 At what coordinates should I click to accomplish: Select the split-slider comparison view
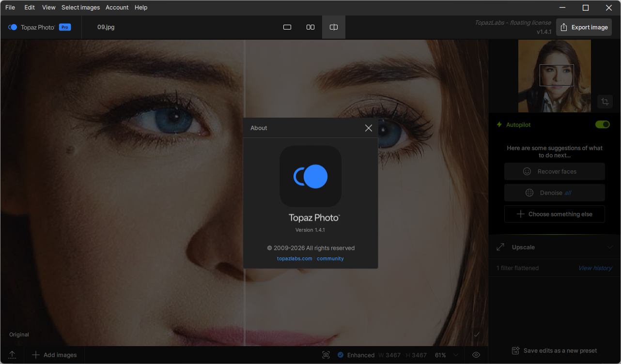coord(334,27)
